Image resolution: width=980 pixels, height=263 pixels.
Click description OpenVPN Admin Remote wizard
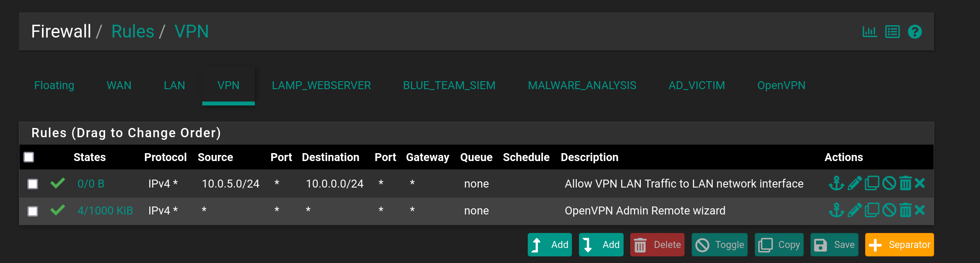(645, 210)
